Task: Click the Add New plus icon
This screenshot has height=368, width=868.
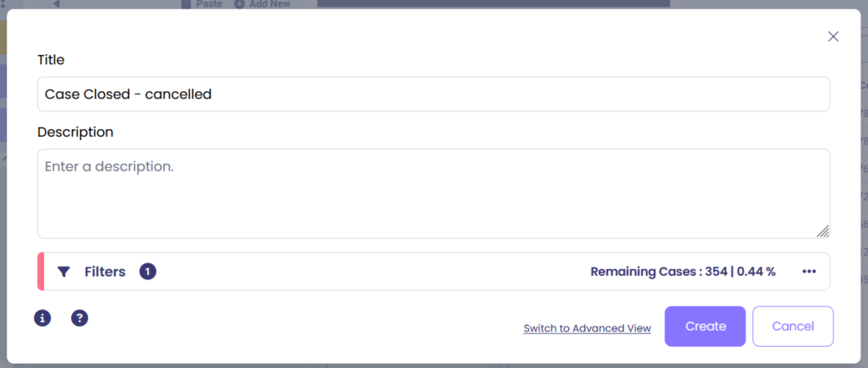Action: click(239, 4)
